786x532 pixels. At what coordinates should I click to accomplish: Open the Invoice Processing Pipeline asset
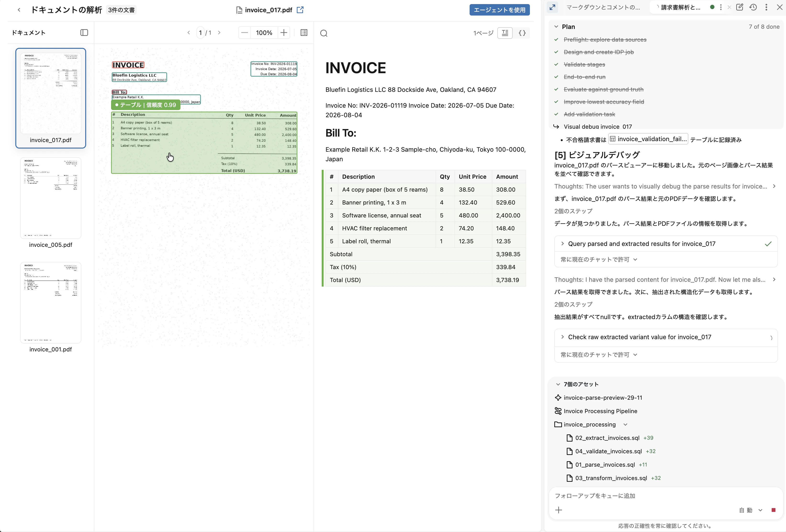pyautogui.click(x=600, y=411)
